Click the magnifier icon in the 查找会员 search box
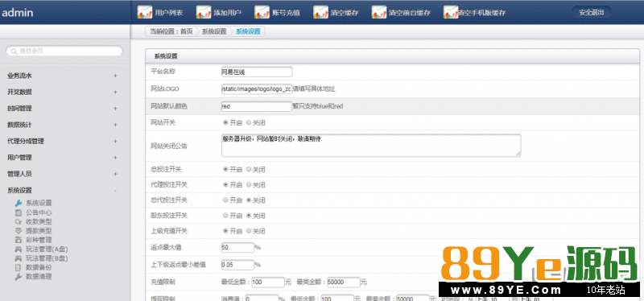 click(14, 52)
